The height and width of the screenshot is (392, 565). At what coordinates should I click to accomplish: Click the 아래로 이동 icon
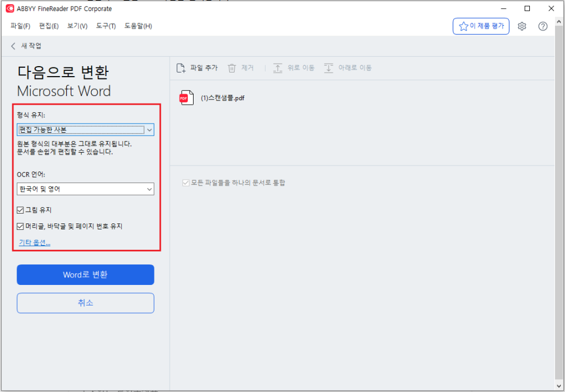pos(328,68)
